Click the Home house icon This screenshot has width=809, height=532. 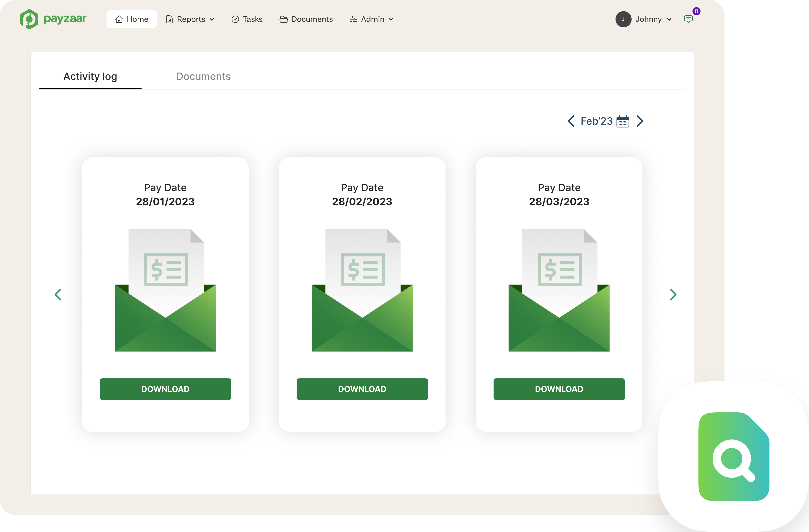(119, 19)
